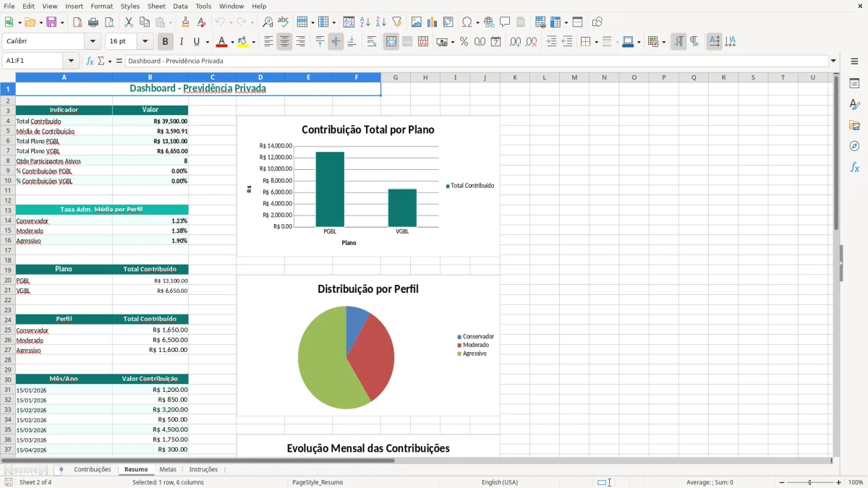868x488 pixels.
Task: Click the formula input line field
Action: tap(477, 61)
